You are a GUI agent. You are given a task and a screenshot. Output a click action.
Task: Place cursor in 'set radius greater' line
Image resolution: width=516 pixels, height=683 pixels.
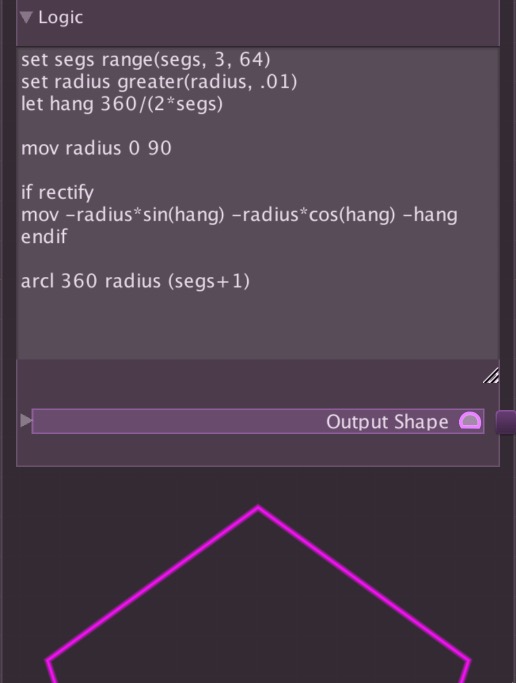(x=159, y=82)
